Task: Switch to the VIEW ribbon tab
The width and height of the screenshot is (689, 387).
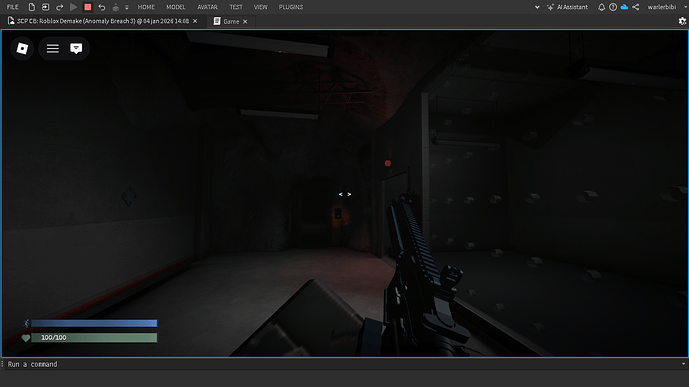Action: (261, 7)
